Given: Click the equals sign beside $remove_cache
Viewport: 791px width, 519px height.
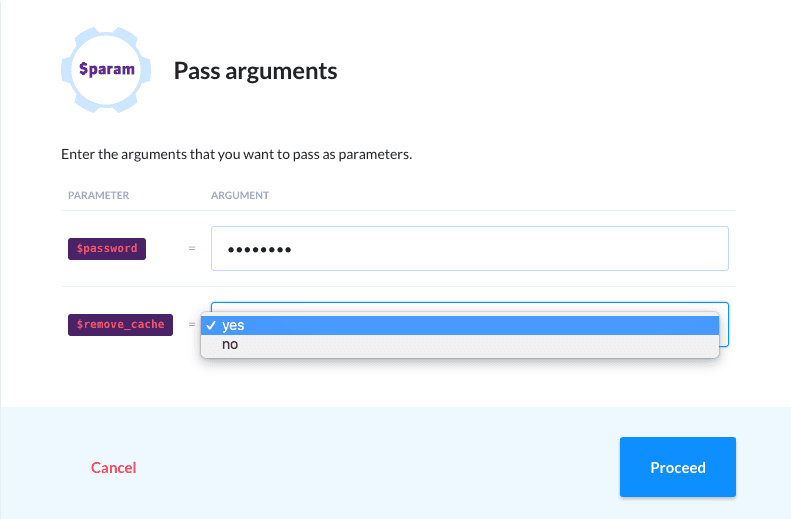Looking at the screenshot, I should (192, 325).
